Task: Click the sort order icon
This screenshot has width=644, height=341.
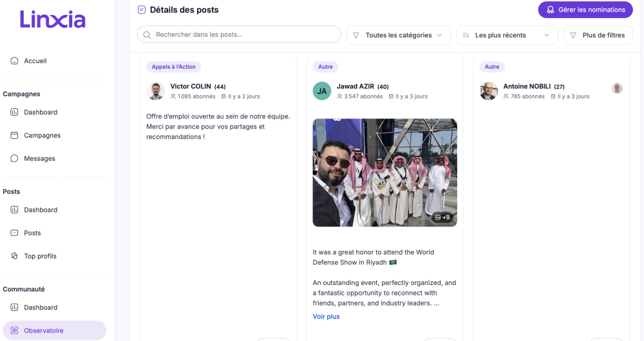Action: point(466,35)
